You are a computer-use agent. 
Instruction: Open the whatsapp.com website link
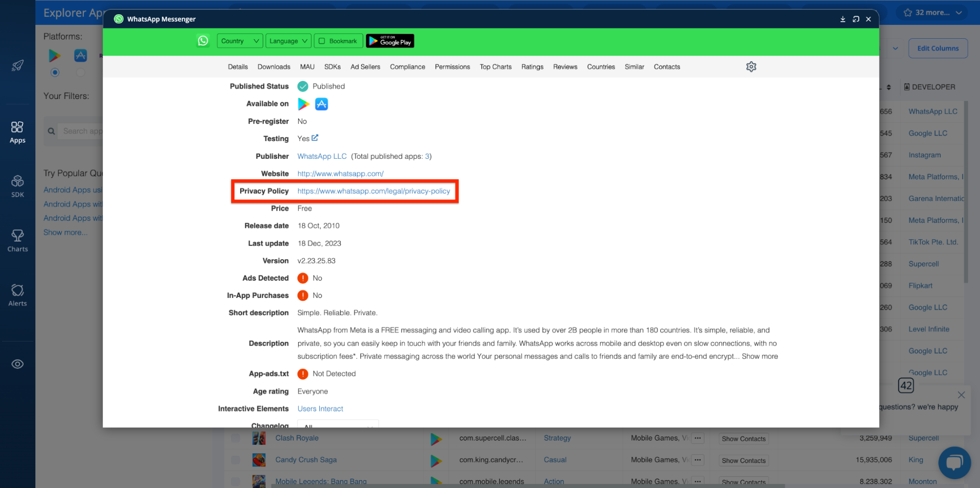click(x=340, y=174)
